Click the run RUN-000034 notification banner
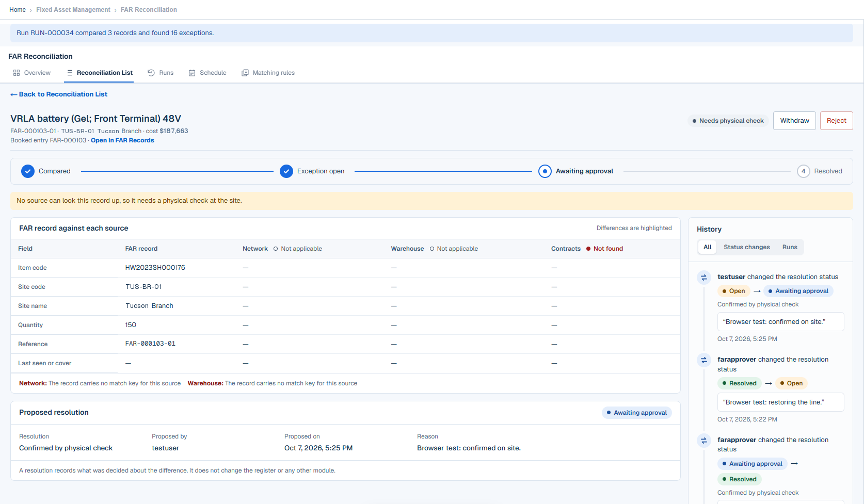 pos(431,33)
